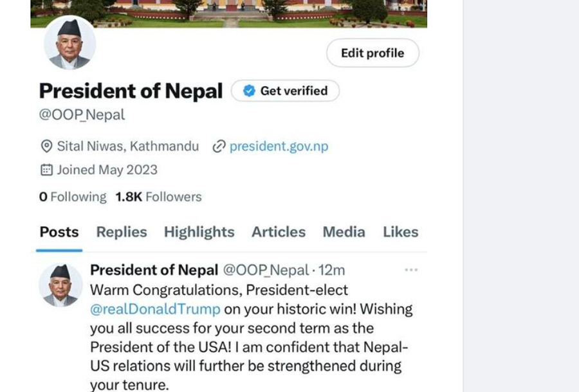Click the location pin icon
This screenshot has width=579, height=392.
coord(46,147)
